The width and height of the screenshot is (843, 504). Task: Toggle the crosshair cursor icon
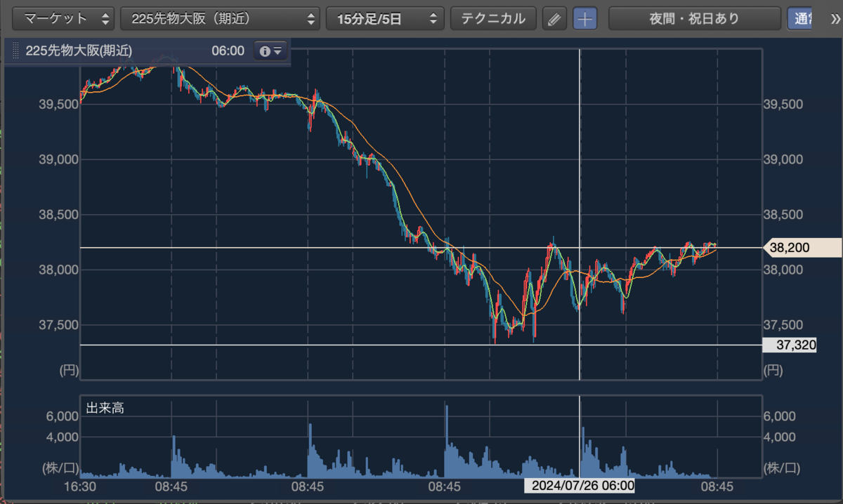click(x=584, y=19)
